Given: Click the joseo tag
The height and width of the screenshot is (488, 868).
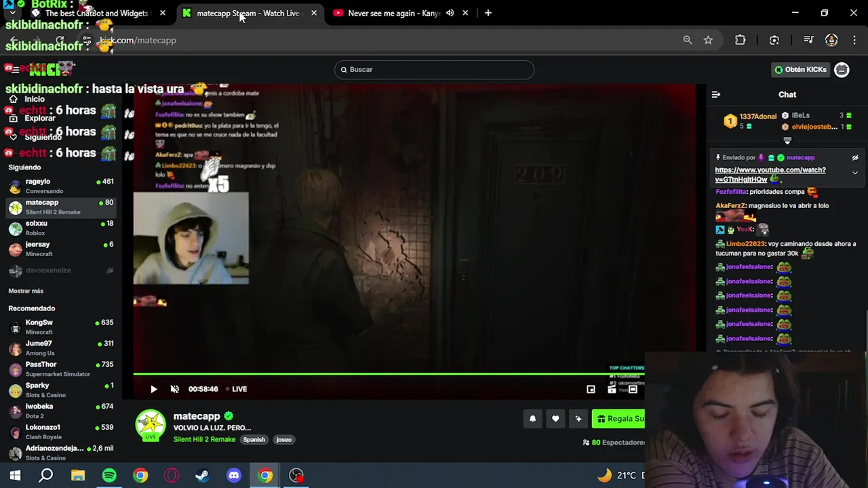Looking at the screenshot, I should (x=283, y=439).
